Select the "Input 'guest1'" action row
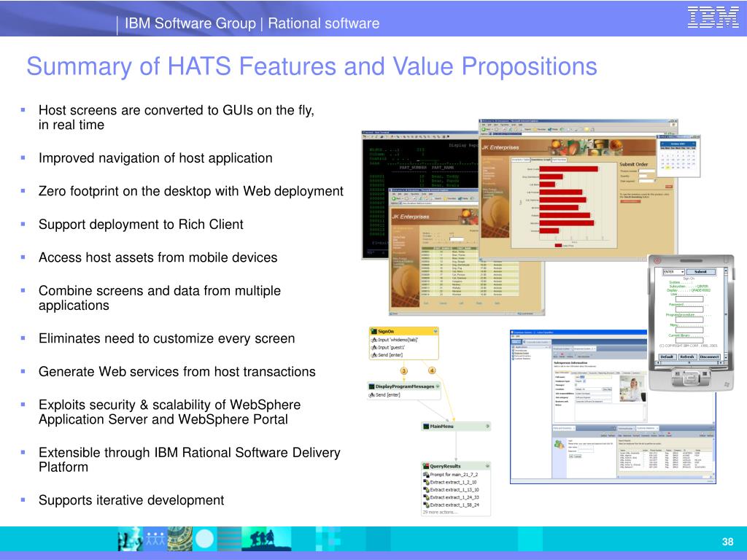 (388, 348)
